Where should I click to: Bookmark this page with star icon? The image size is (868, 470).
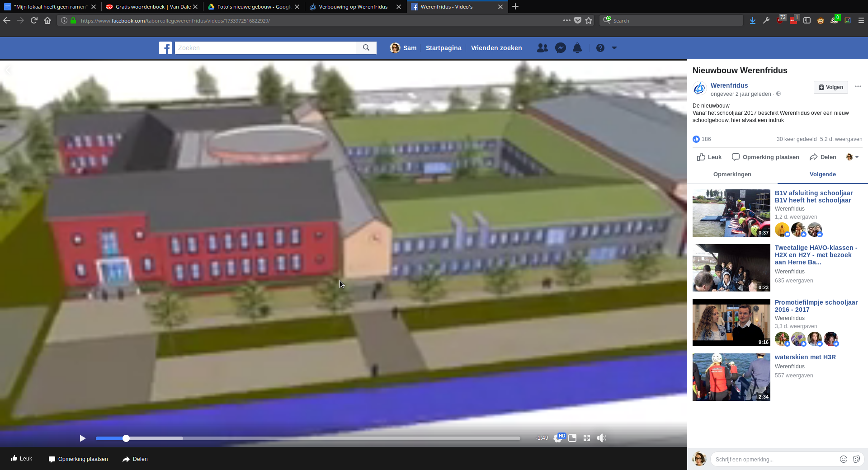[x=589, y=20]
